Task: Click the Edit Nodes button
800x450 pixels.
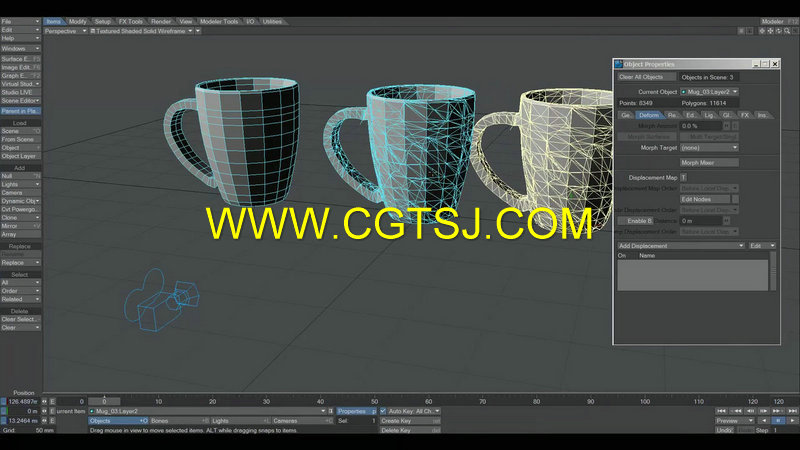Action: coord(705,199)
